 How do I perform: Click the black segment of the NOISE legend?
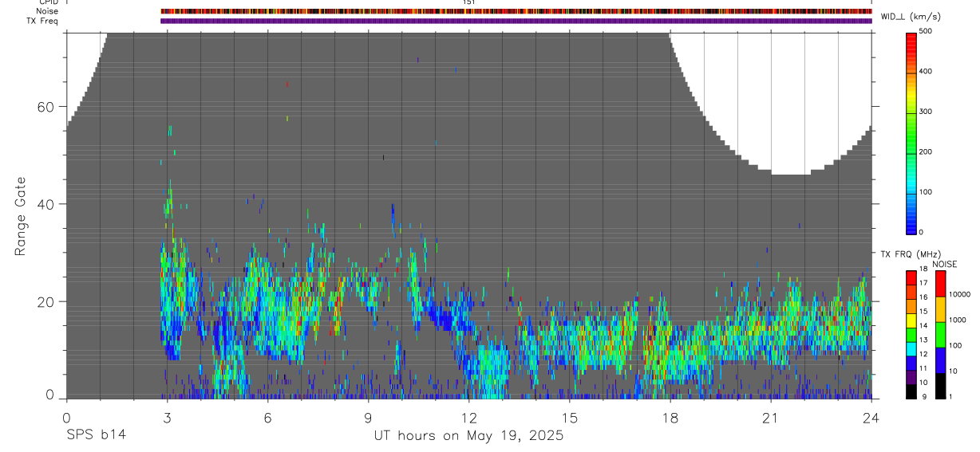[x=941, y=386]
